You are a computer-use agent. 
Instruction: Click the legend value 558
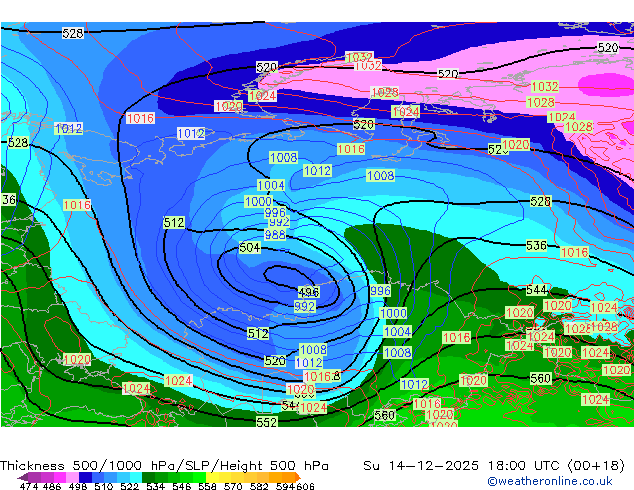(x=207, y=486)
